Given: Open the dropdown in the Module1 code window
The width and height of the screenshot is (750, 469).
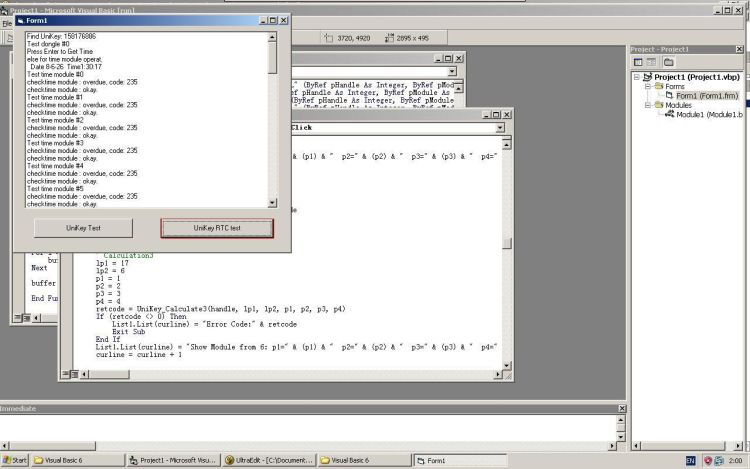Looking at the screenshot, I should pos(452,72).
